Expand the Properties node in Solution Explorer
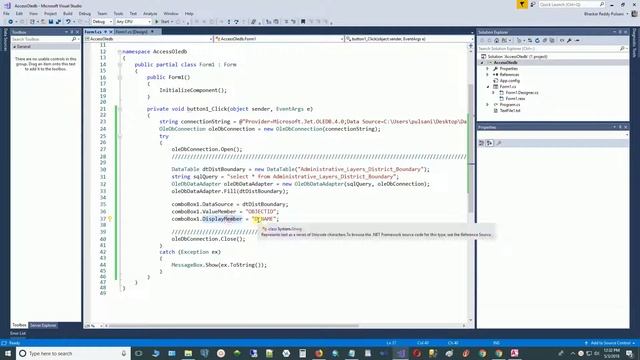This screenshot has width=640, height=360. [x=487, y=69]
